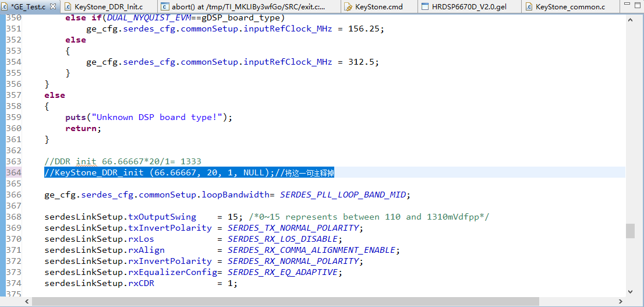Screen dimensions: 644x307
Task: Close the GE_Test.c editor tab
Action: click(53, 6)
